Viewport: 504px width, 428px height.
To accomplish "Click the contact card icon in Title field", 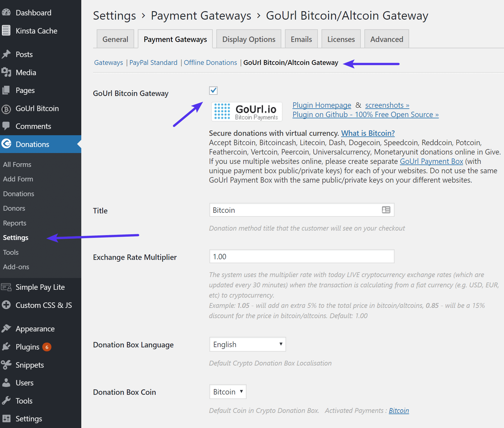I will 386,210.
